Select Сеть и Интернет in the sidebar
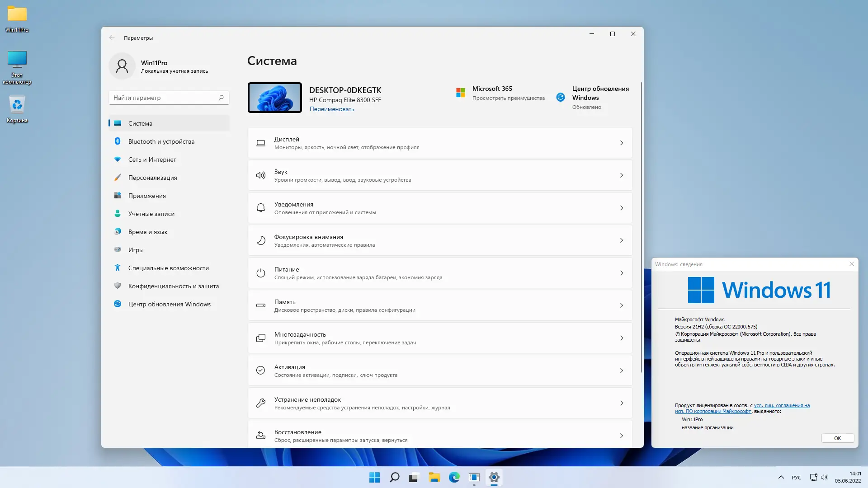868x488 pixels. click(x=152, y=160)
